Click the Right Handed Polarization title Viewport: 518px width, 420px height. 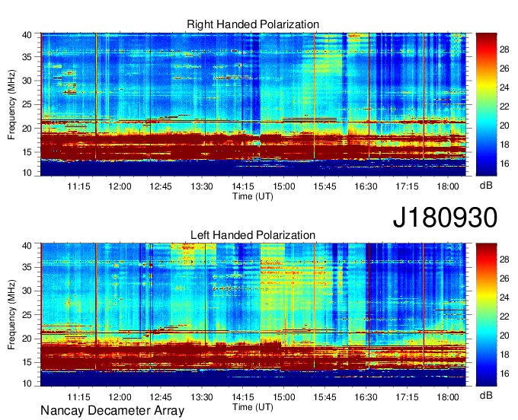point(253,24)
